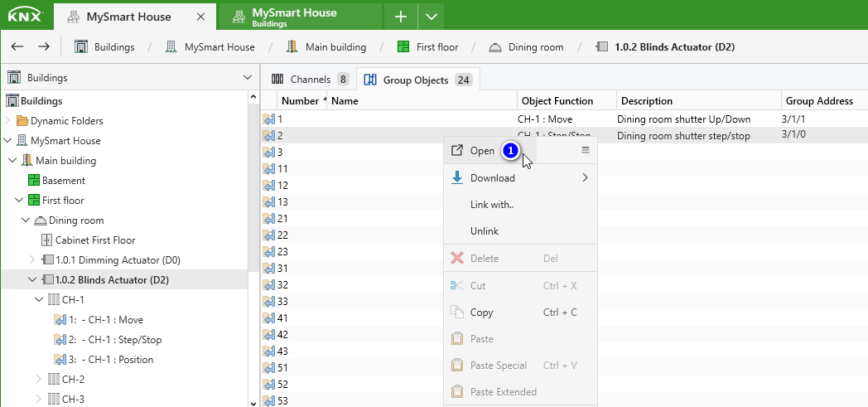Choose Copy in the context menu
The image size is (868, 407).
tap(520, 313)
